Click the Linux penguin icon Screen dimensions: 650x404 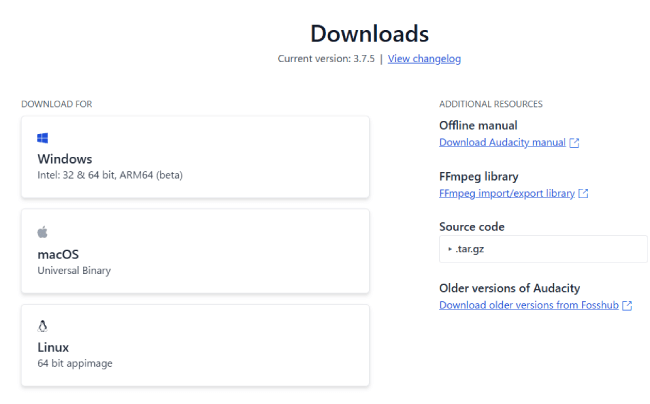tap(42, 327)
